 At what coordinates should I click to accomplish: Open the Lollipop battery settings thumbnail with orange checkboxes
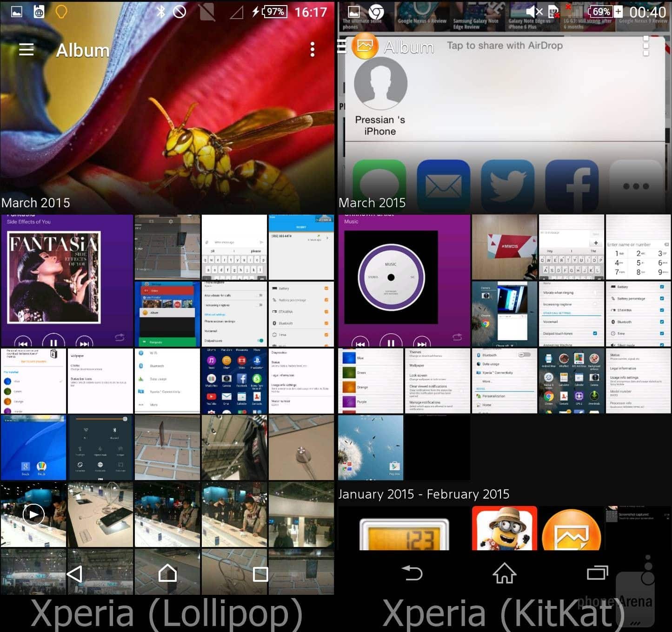point(301,314)
